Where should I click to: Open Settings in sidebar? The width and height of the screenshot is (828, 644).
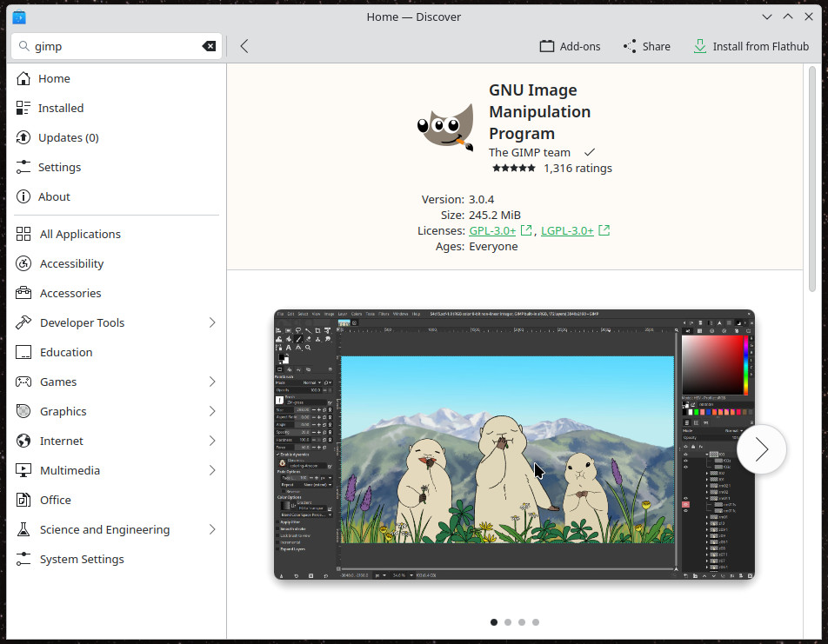point(117,168)
